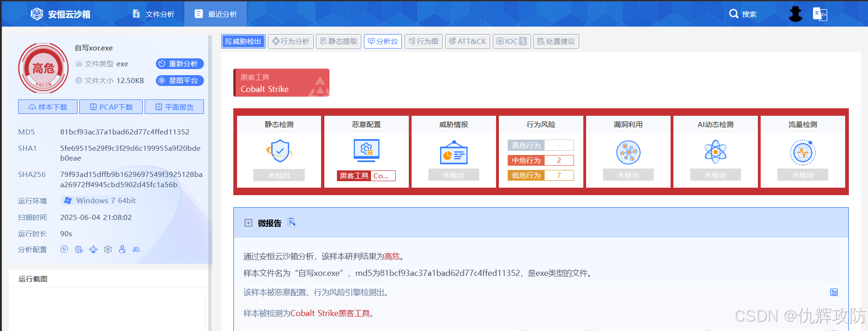Click the 分析配置 document list icon
The width and height of the screenshot is (868, 331).
pos(79,249)
